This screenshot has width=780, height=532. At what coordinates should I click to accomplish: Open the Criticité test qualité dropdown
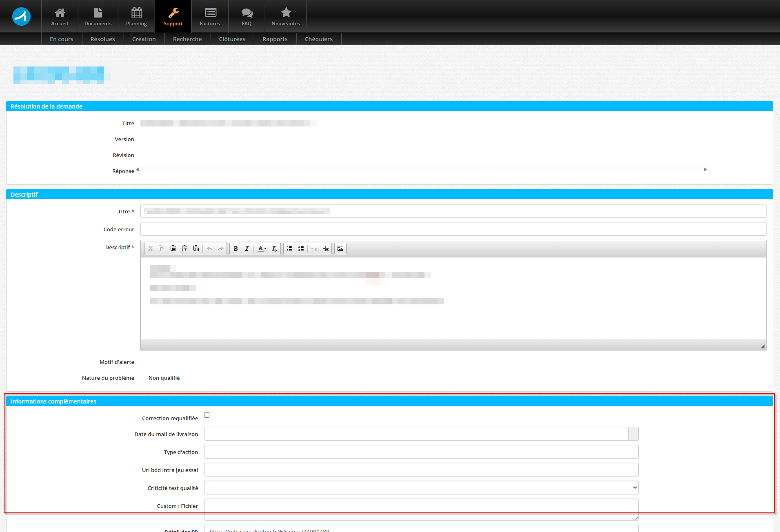(421, 488)
